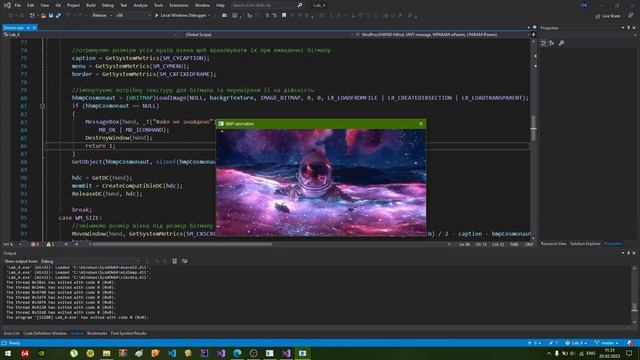Viewport: 640px width, 360px height.
Task: Open the Window menu
Action: pyautogui.click(x=202, y=5)
